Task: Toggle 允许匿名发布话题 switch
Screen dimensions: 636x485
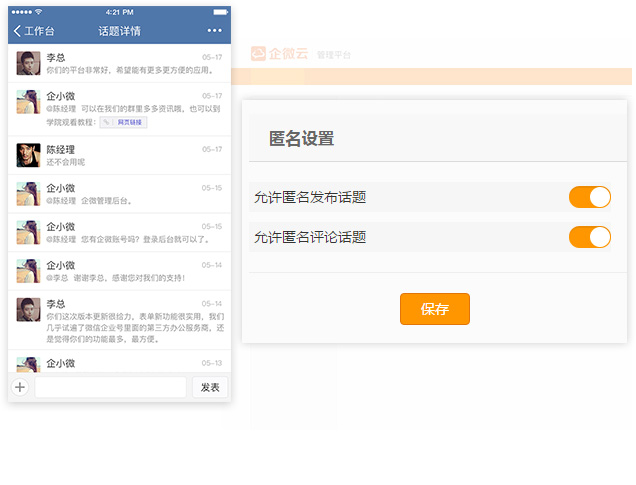Action: 590,197
